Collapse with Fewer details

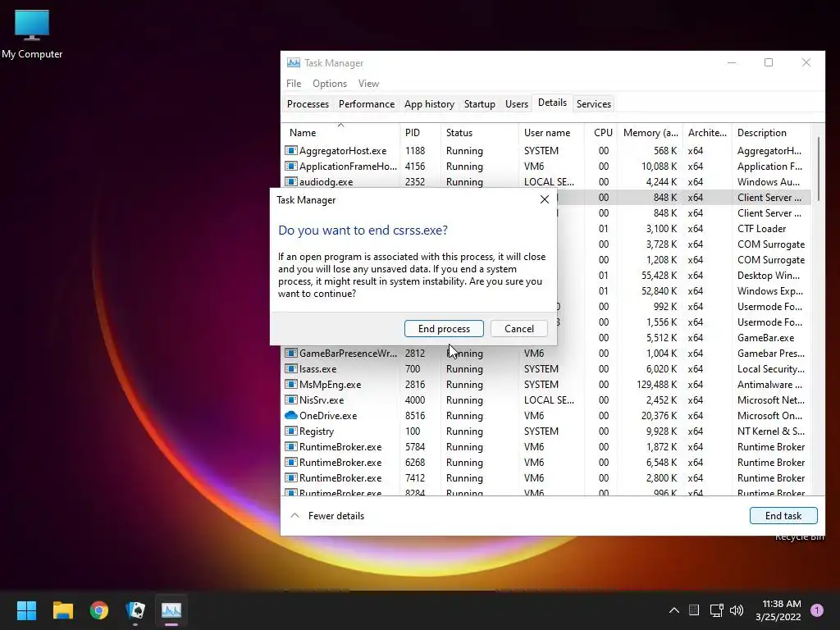tap(327, 515)
